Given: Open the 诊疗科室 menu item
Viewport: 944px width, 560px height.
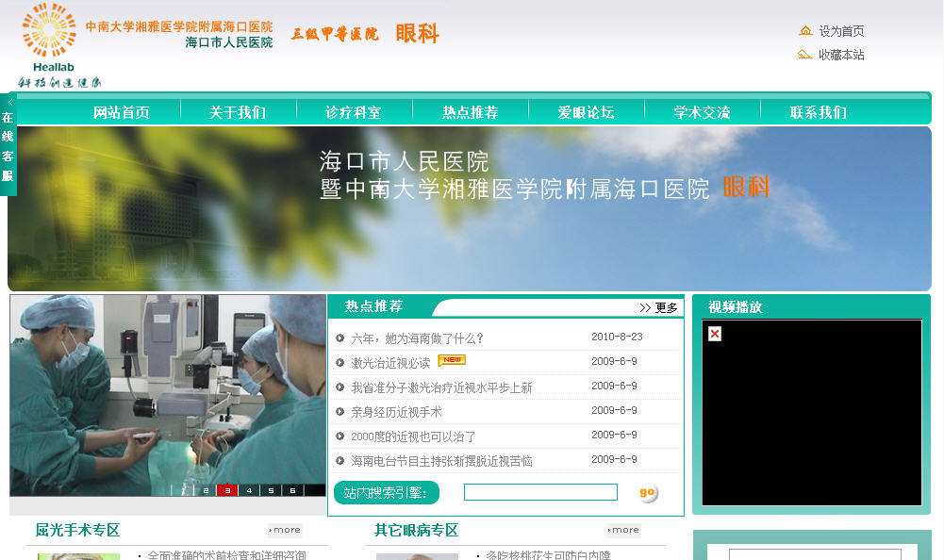Looking at the screenshot, I should [354, 112].
